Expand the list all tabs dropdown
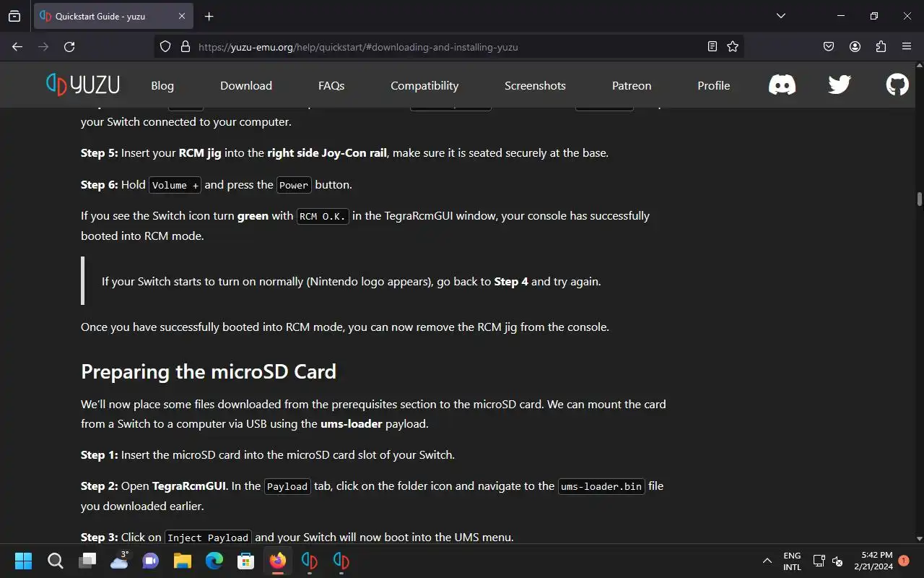This screenshot has height=578, width=924. tap(780, 16)
